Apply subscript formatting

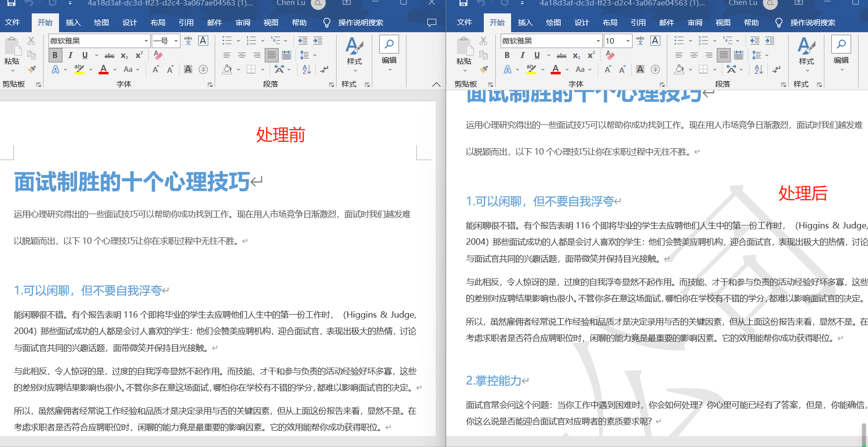coord(123,56)
